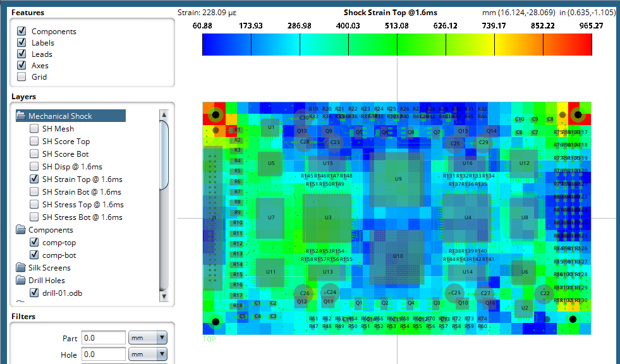620x364 pixels.
Task: Click the top-left mounting hole
Action: (216, 115)
